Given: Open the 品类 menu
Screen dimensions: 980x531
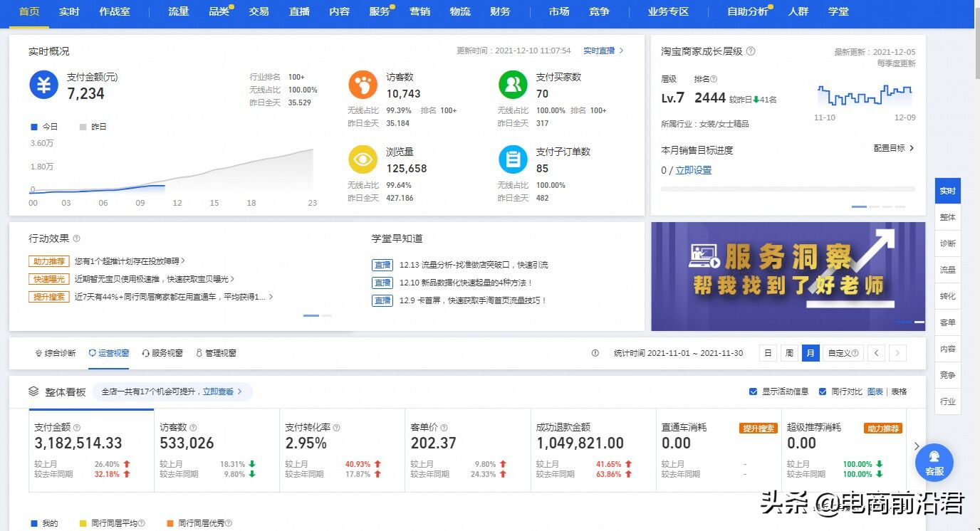Looking at the screenshot, I should tap(219, 11).
